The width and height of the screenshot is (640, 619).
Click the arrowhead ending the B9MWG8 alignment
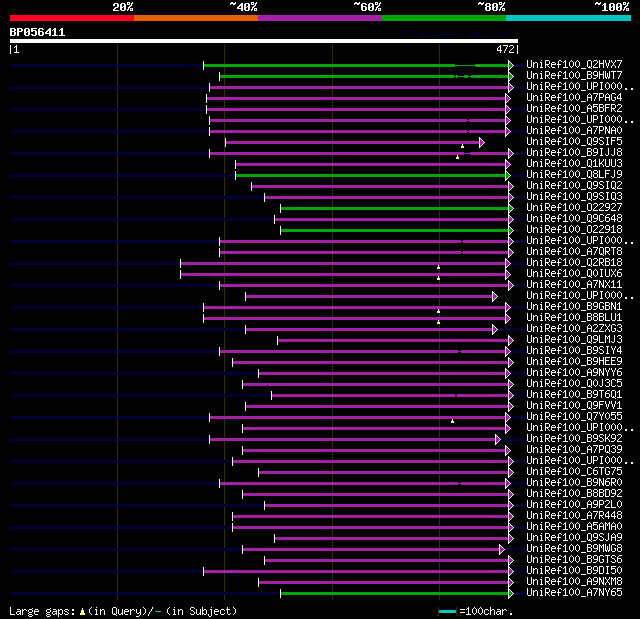[502, 550]
